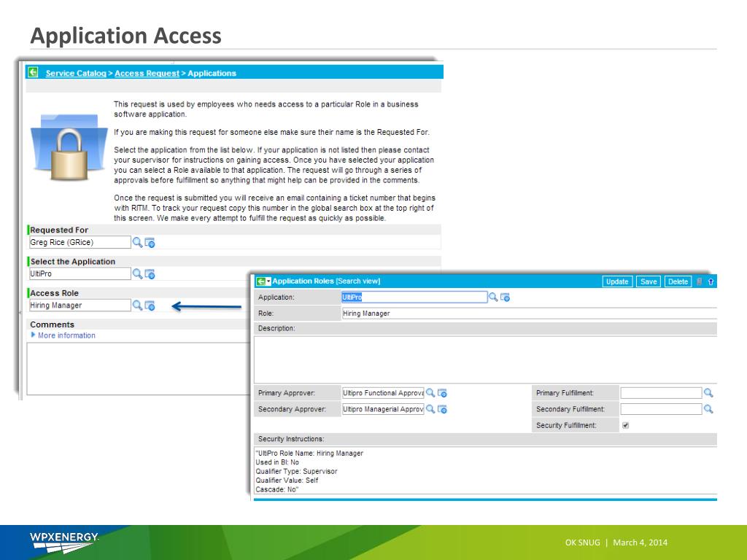Click the Save button

click(649, 281)
